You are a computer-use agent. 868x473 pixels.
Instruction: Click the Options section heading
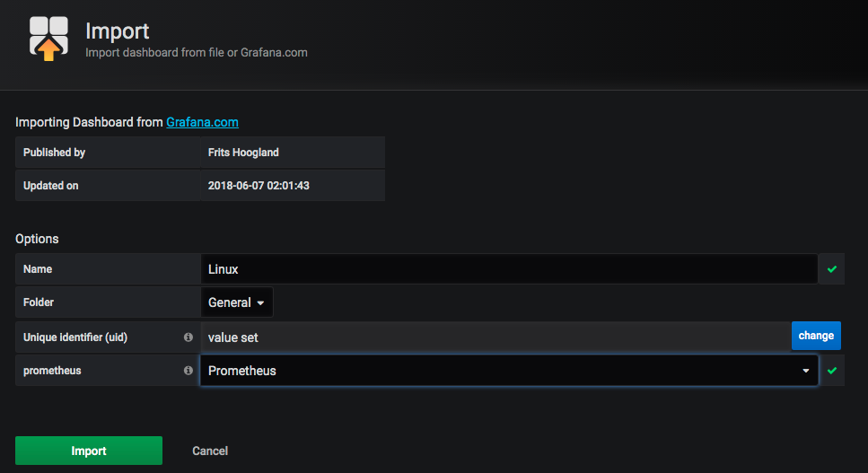pos(37,239)
